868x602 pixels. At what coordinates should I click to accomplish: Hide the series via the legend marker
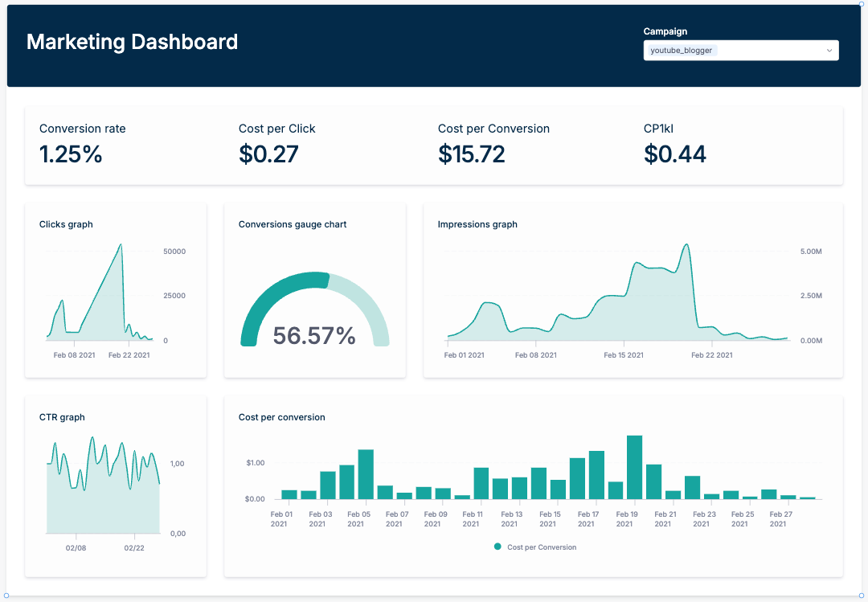(x=499, y=547)
